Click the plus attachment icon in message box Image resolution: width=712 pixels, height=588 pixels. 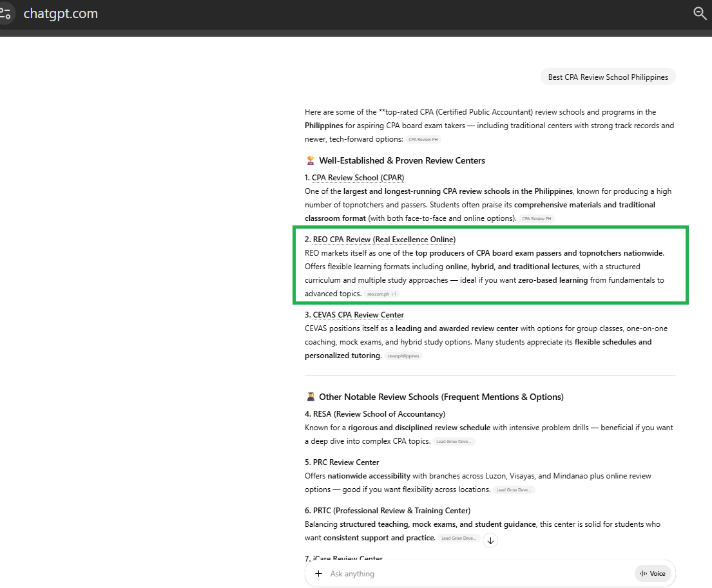tap(318, 574)
